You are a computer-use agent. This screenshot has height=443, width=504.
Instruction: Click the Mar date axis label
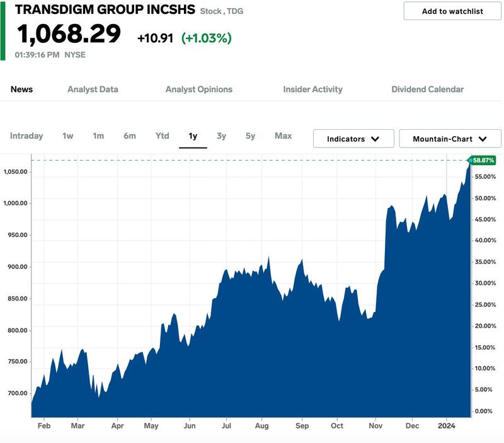pyautogui.click(x=77, y=426)
